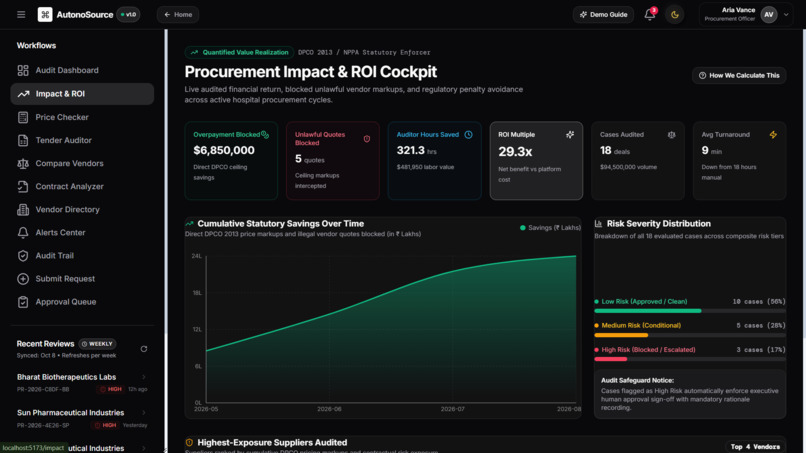Select the ROI Multiple card
The height and width of the screenshot is (453, 806).
click(536, 160)
